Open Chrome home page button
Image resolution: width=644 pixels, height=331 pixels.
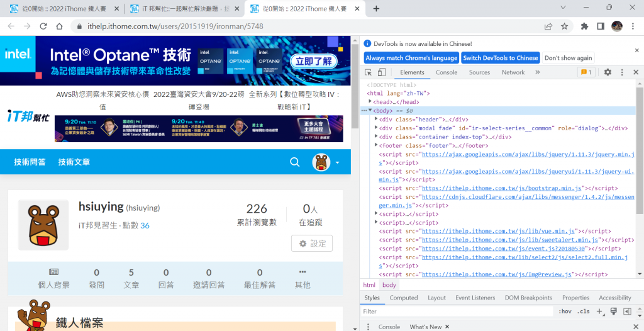[x=60, y=26]
